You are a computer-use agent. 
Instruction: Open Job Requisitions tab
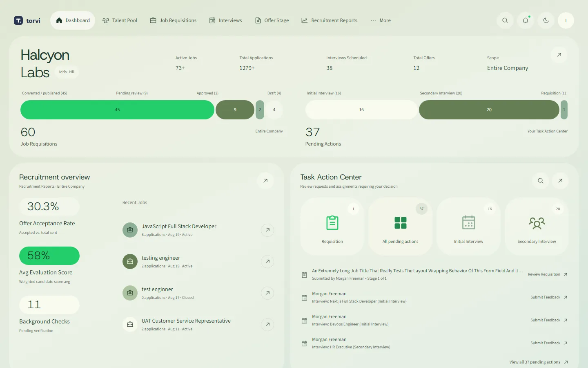pyautogui.click(x=173, y=20)
